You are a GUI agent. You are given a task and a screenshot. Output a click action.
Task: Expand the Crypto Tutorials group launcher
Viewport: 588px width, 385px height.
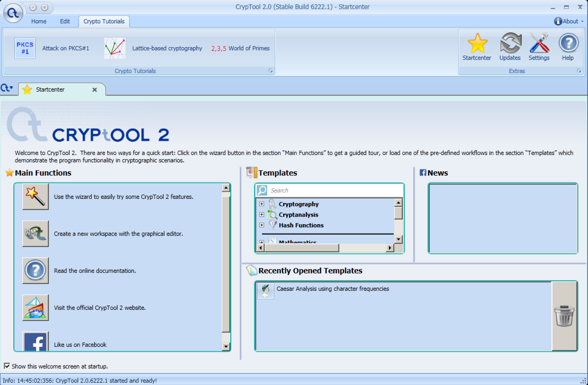click(x=271, y=71)
